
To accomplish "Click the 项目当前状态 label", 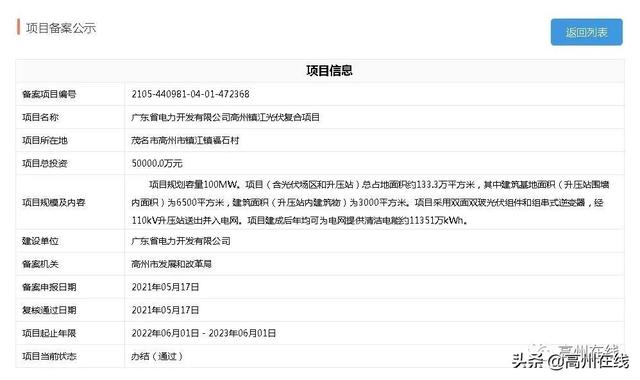I will click(49, 356).
